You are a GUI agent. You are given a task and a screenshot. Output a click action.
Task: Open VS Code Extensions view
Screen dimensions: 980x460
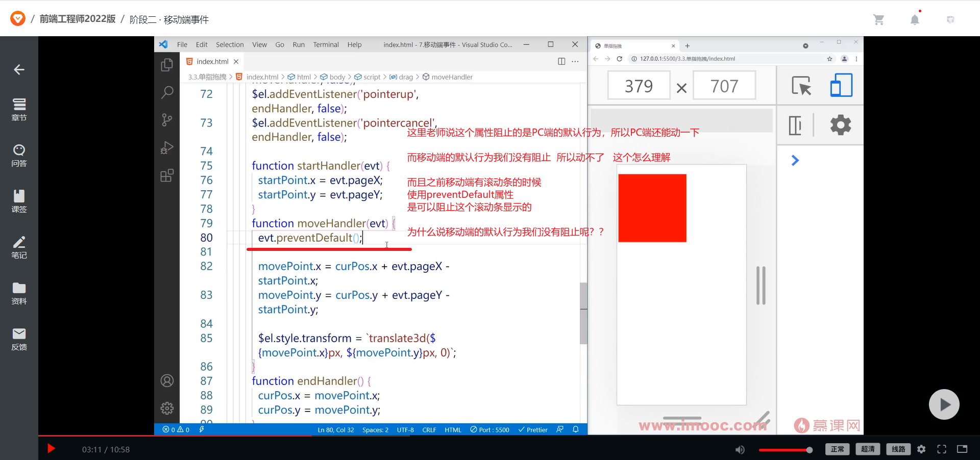167,175
